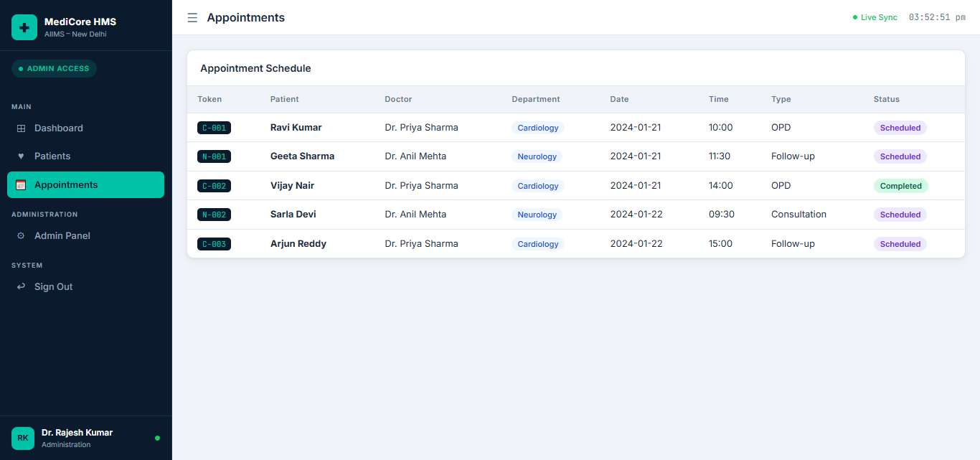The height and width of the screenshot is (460, 980).
Task: Select Appointments in the sidebar
Action: pyautogui.click(x=85, y=185)
